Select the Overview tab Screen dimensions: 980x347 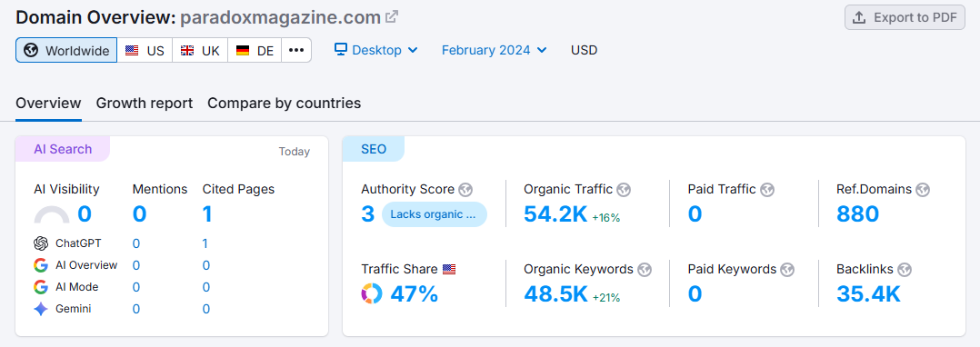tap(48, 103)
